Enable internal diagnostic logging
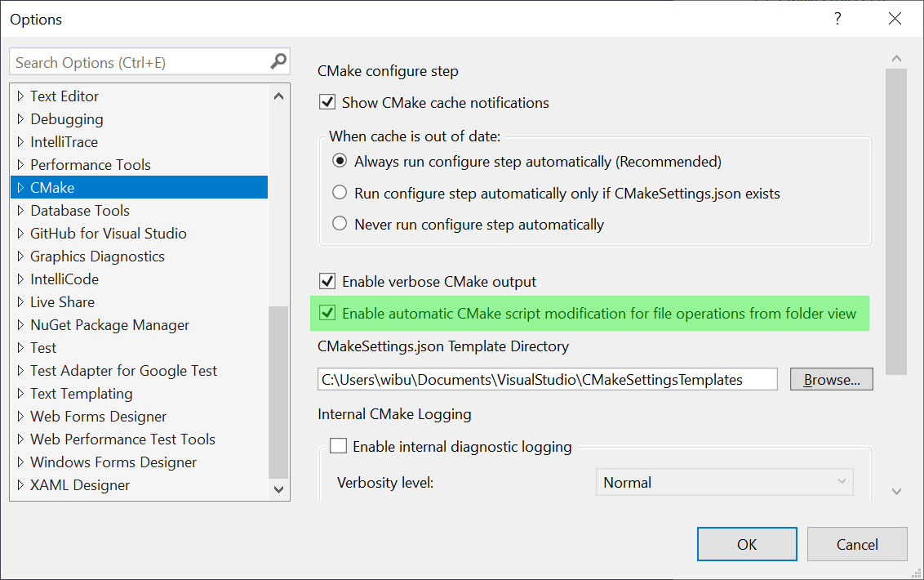 tap(340, 445)
